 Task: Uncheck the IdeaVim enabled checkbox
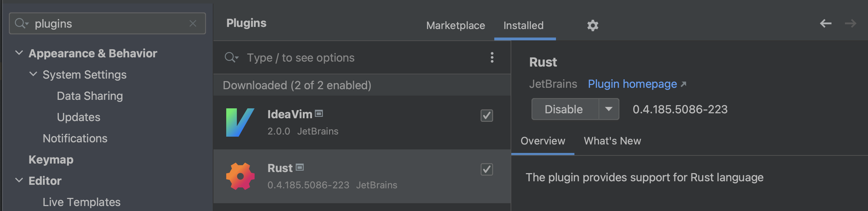[487, 115]
